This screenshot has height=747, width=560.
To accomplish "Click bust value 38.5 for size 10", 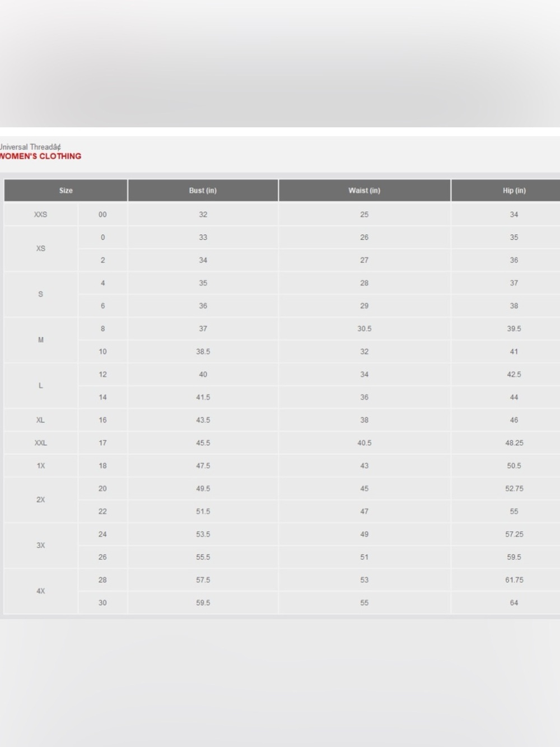I will [203, 352].
